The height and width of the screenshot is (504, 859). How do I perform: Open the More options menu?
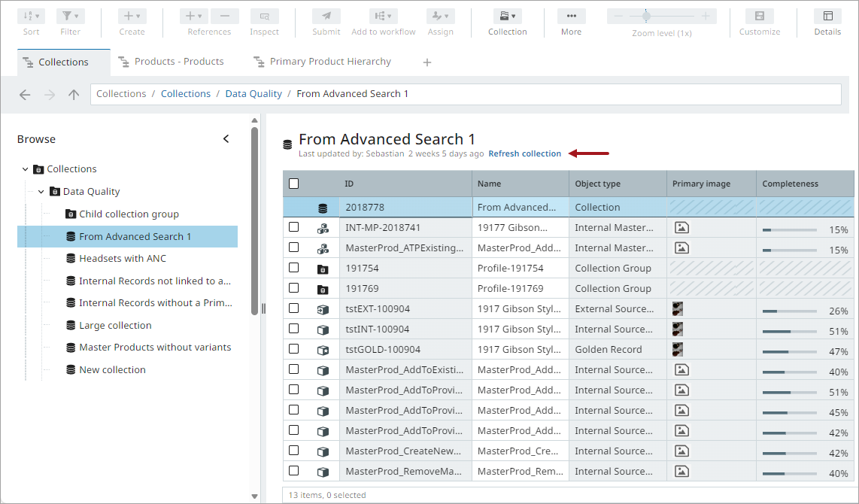tap(571, 17)
